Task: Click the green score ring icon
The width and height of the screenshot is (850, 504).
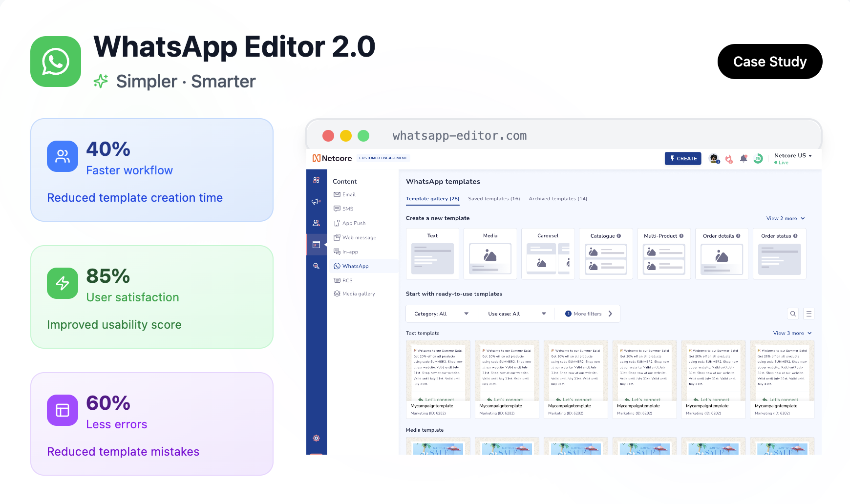Action: (x=758, y=159)
